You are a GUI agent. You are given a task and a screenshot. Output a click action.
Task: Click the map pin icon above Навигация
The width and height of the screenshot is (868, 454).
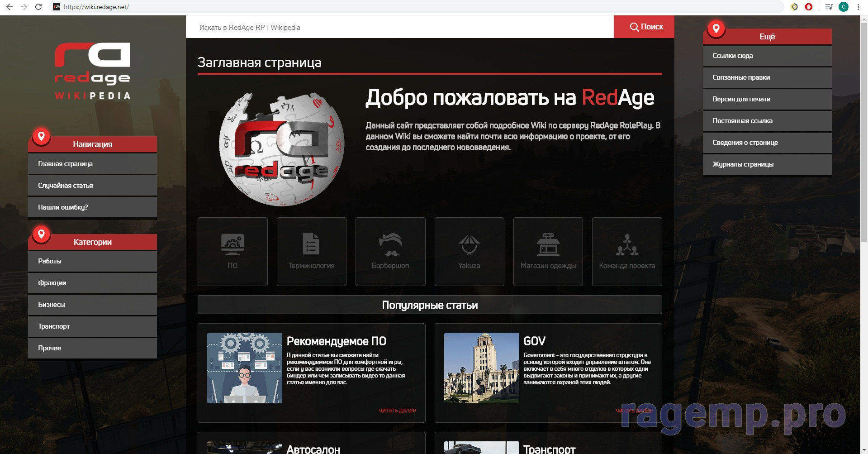[x=41, y=136]
